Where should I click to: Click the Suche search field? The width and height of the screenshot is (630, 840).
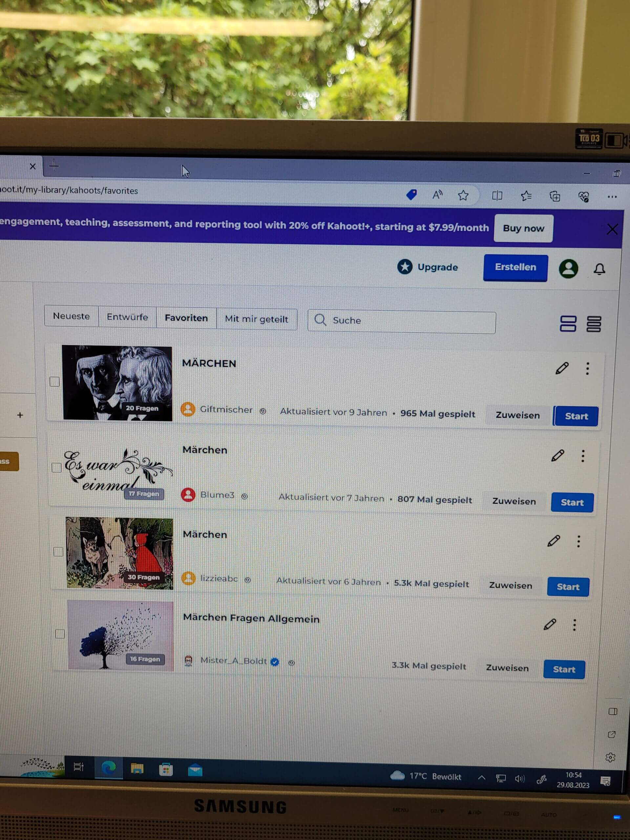pyautogui.click(x=401, y=322)
